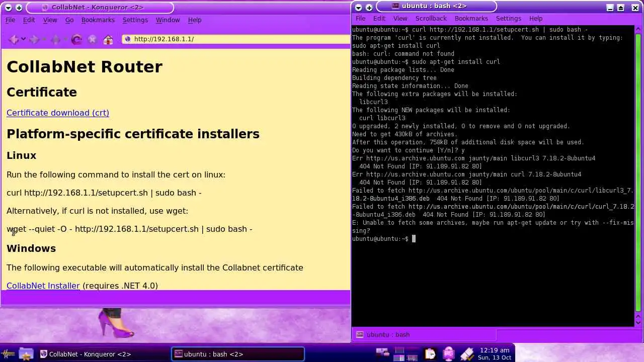Click the terminal icon in bash title bar
The image size is (644, 362).
click(x=395, y=6)
